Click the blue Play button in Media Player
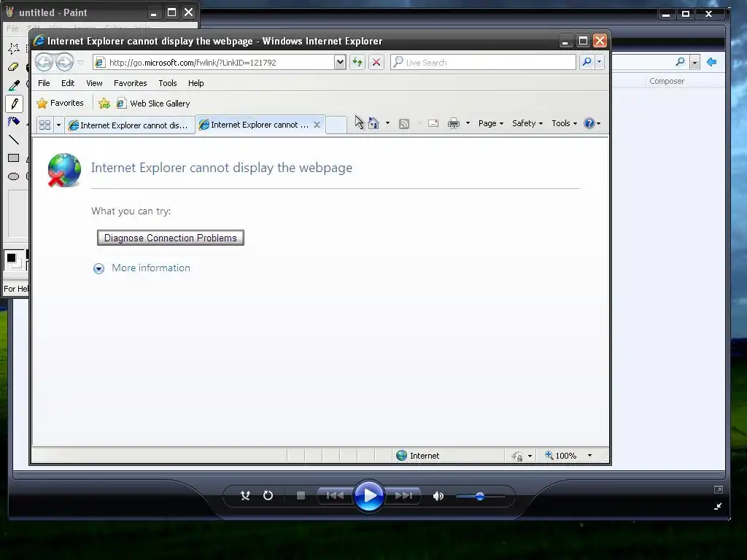The height and width of the screenshot is (560, 747). [368, 496]
